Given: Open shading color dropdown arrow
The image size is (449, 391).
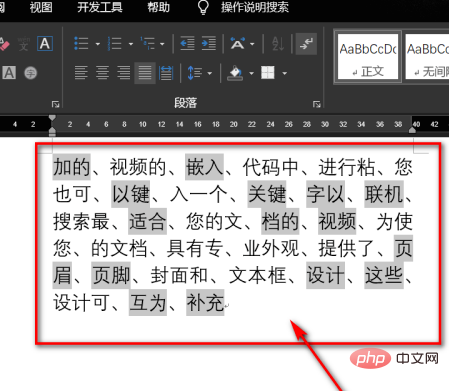Looking at the screenshot, I should pyautogui.click(x=251, y=73).
